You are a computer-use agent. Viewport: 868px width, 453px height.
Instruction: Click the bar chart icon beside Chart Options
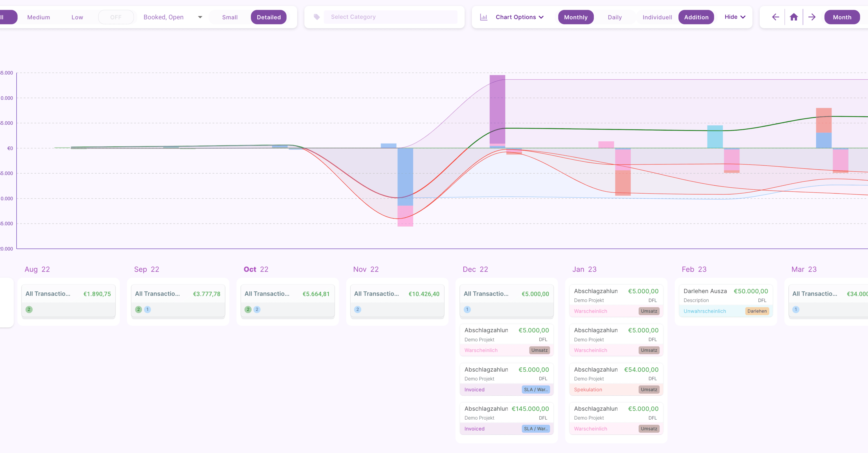point(483,17)
